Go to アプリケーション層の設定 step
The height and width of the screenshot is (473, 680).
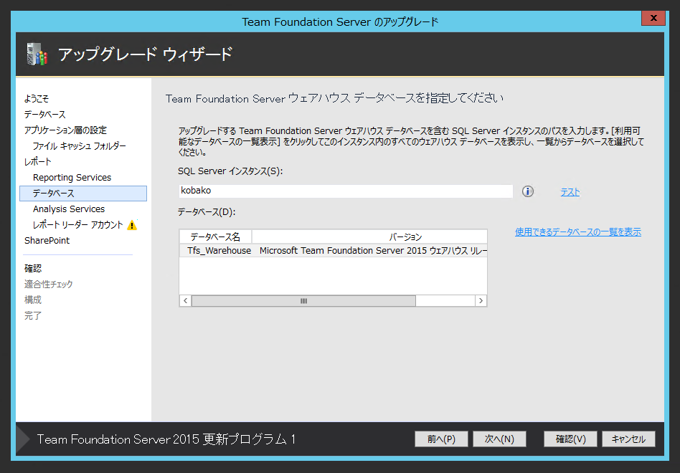tap(65, 130)
